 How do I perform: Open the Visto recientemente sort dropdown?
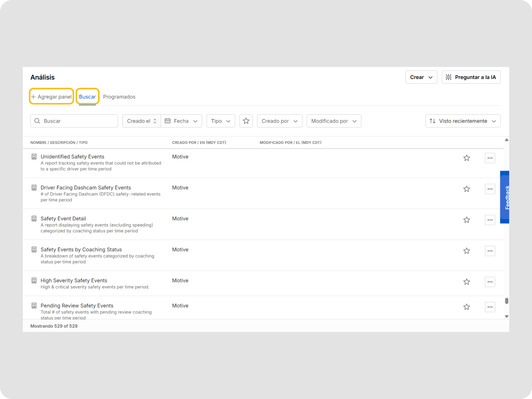coord(463,121)
